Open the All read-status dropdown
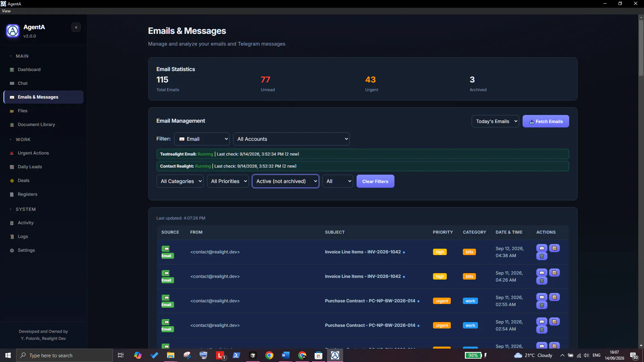 [338, 181]
